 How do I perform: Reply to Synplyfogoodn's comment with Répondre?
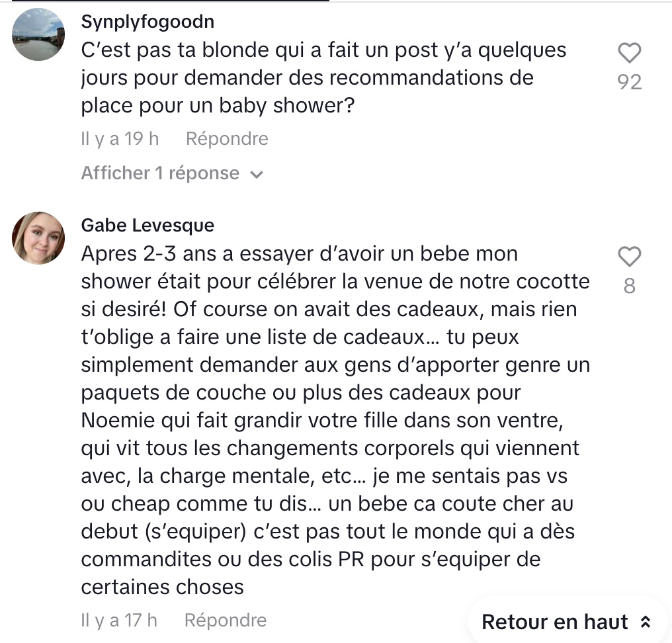(227, 139)
